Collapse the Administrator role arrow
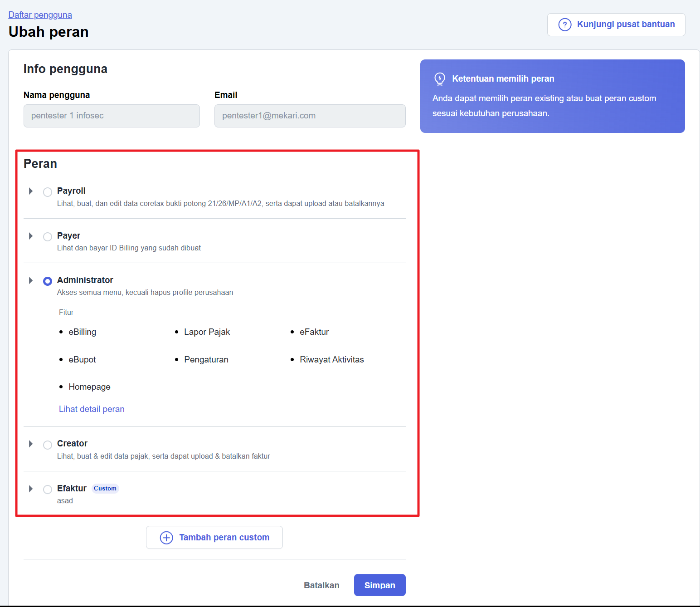 [31, 280]
